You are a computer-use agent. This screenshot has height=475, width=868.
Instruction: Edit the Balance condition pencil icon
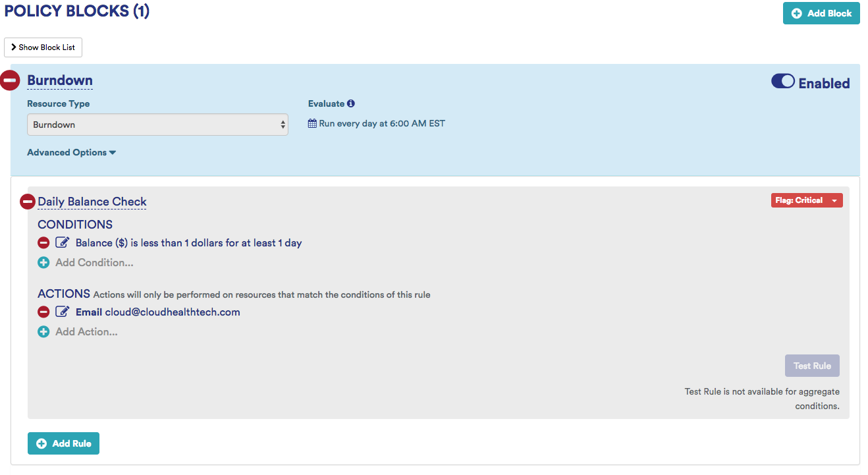click(x=62, y=243)
